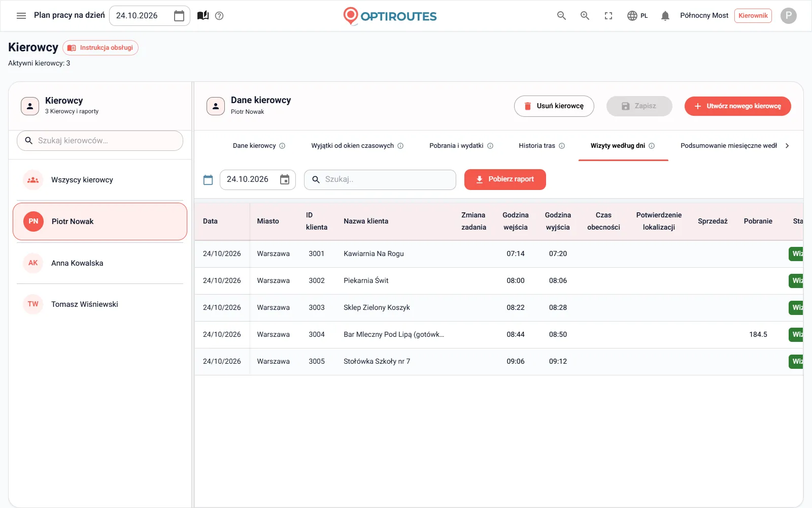
Task: Click info icon beside Wizyty według dni
Action: (x=652, y=146)
